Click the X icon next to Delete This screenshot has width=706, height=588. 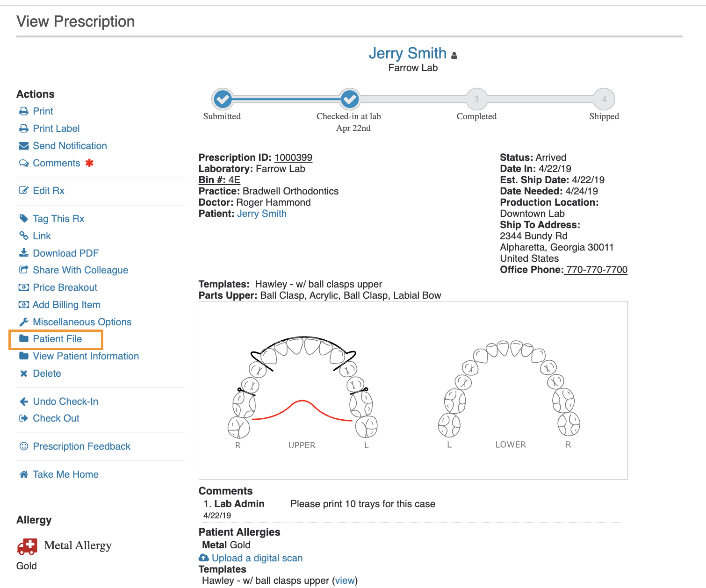click(23, 373)
